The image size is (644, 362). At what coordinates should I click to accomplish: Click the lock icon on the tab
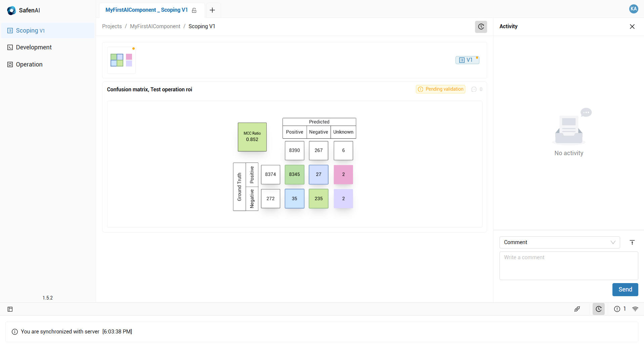[x=194, y=10]
